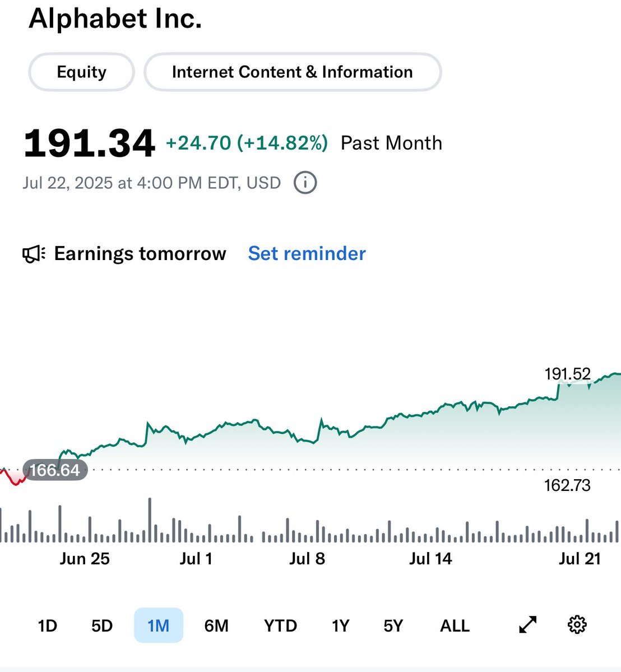Switch chart to 1Y range
The height and width of the screenshot is (672, 621).
(x=341, y=625)
